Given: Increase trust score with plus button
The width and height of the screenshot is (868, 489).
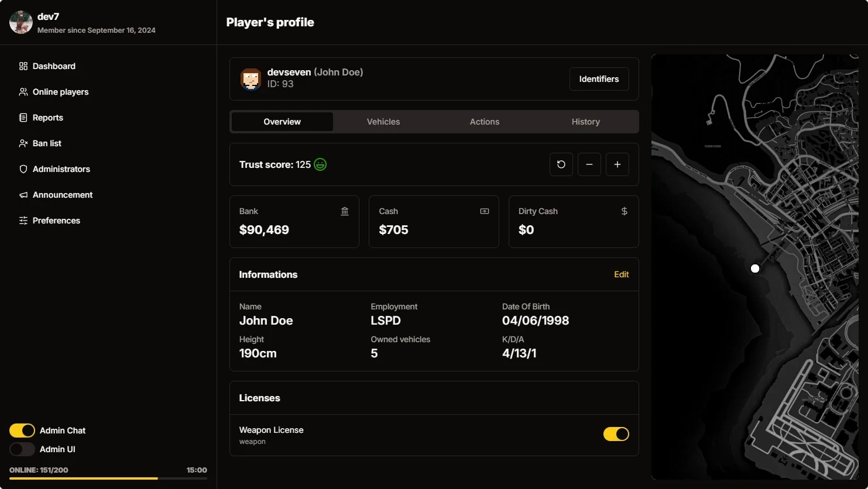Looking at the screenshot, I should click(617, 164).
